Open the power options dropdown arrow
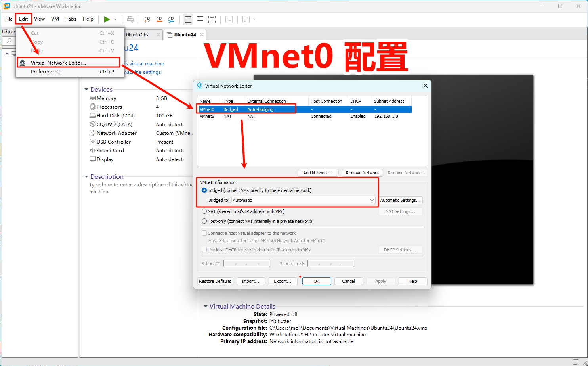This screenshot has height=366, width=588. click(115, 19)
